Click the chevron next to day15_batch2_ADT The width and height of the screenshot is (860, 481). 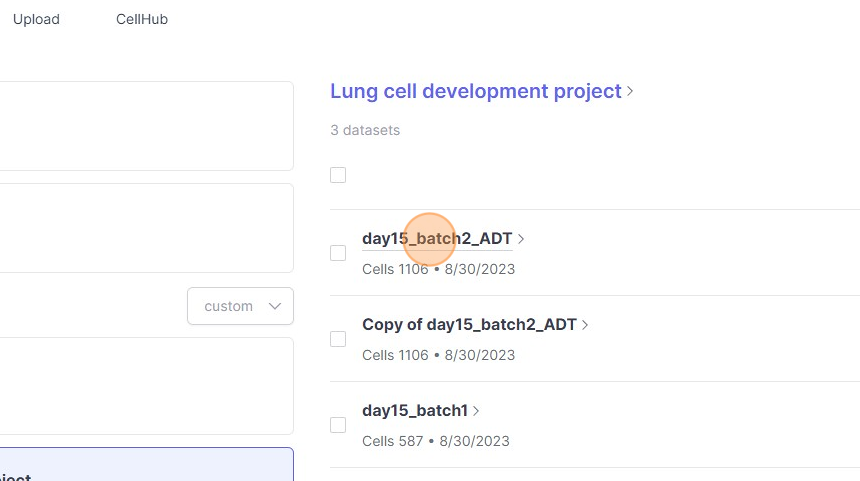522,239
